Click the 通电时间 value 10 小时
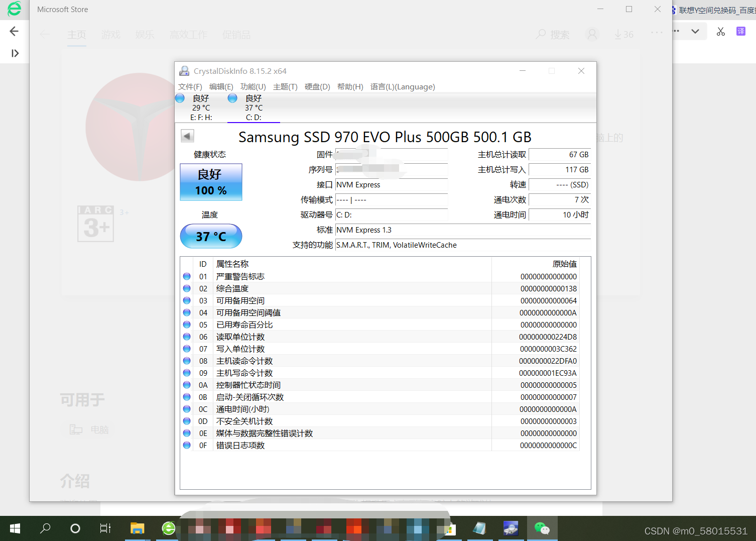Viewport: 756px width, 541px height. coord(560,215)
